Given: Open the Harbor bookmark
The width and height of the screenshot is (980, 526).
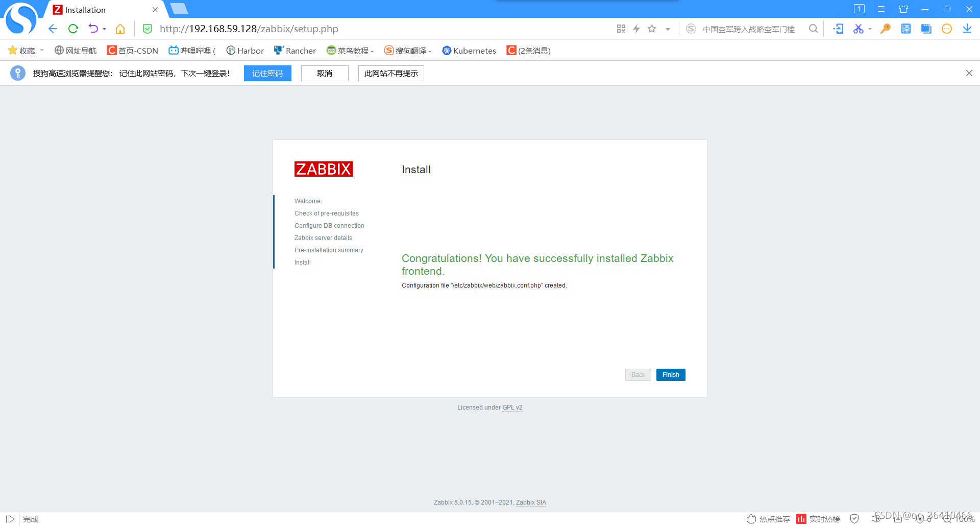Looking at the screenshot, I should 245,51.
